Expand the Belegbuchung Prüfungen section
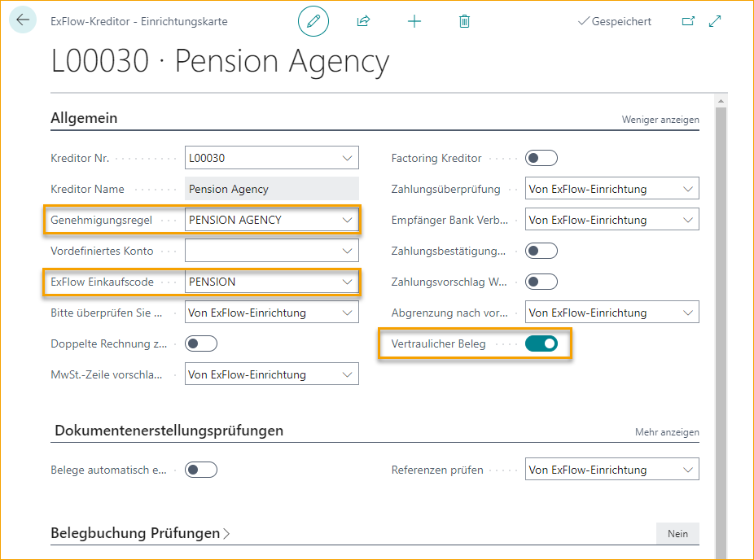 [x=140, y=533]
